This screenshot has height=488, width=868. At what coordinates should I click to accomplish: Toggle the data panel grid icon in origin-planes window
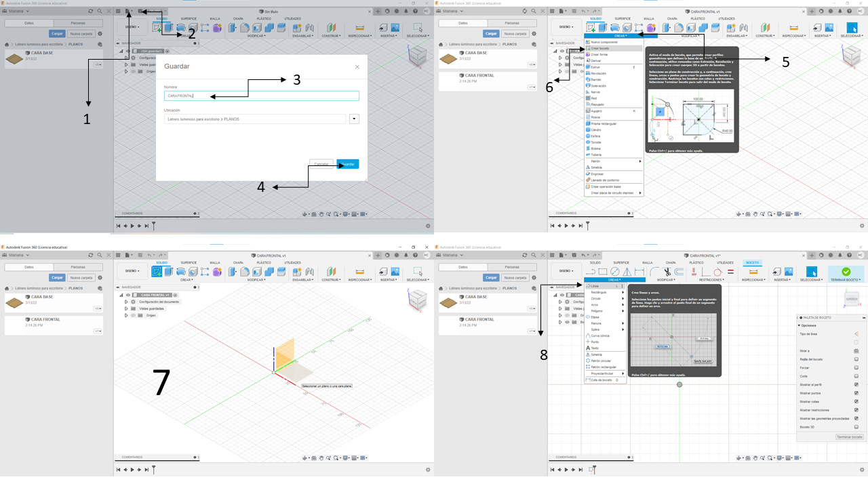tap(118, 255)
